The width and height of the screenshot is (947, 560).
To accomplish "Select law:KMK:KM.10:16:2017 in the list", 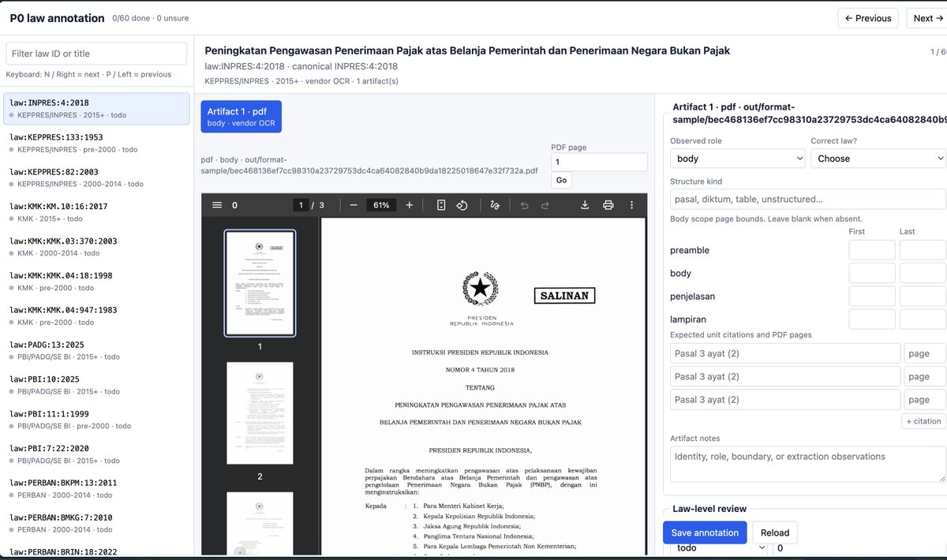I will point(96,212).
